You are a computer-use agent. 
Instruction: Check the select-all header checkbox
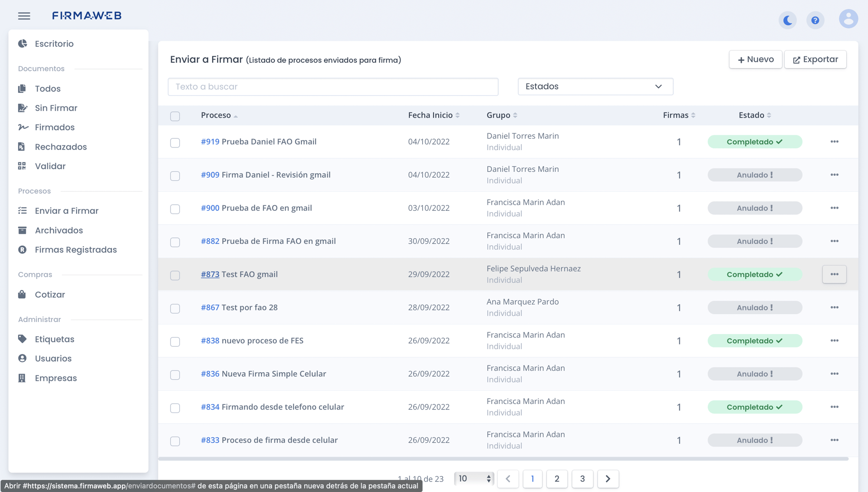tap(175, 116)
